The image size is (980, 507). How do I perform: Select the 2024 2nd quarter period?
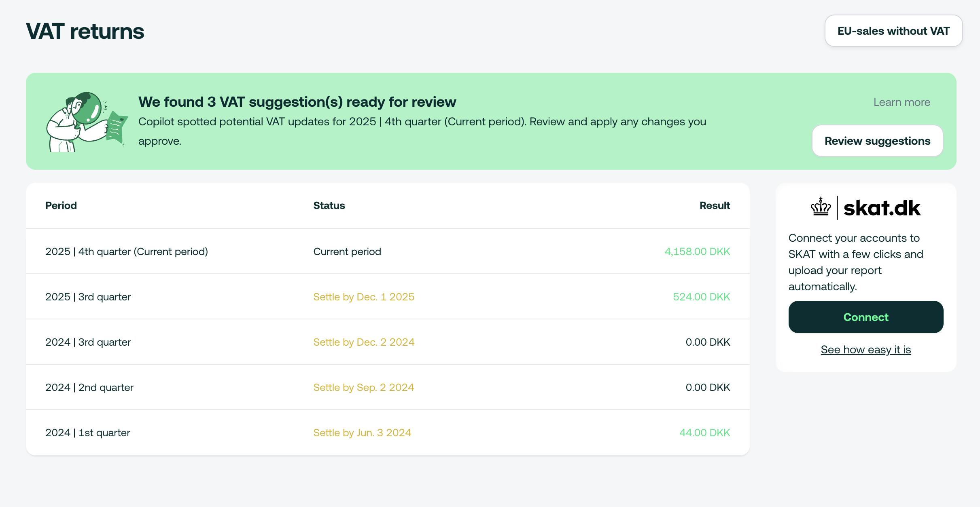[89, 387]
